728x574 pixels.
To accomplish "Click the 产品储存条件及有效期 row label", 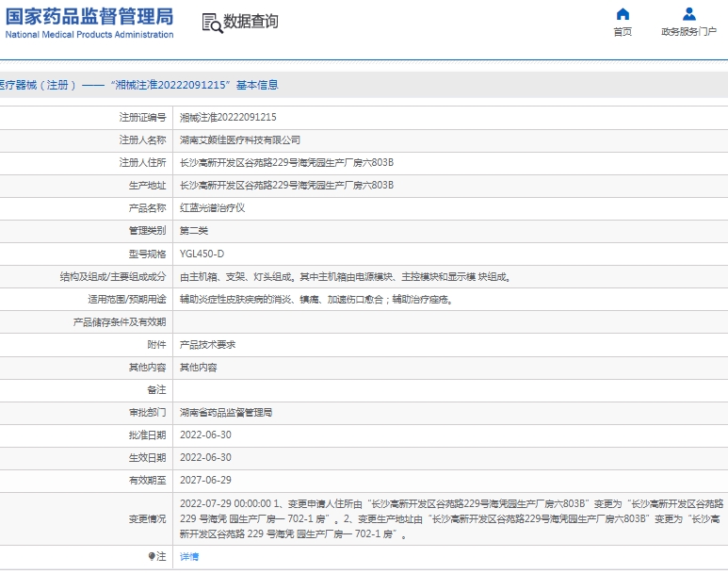I will pos(120,322).
